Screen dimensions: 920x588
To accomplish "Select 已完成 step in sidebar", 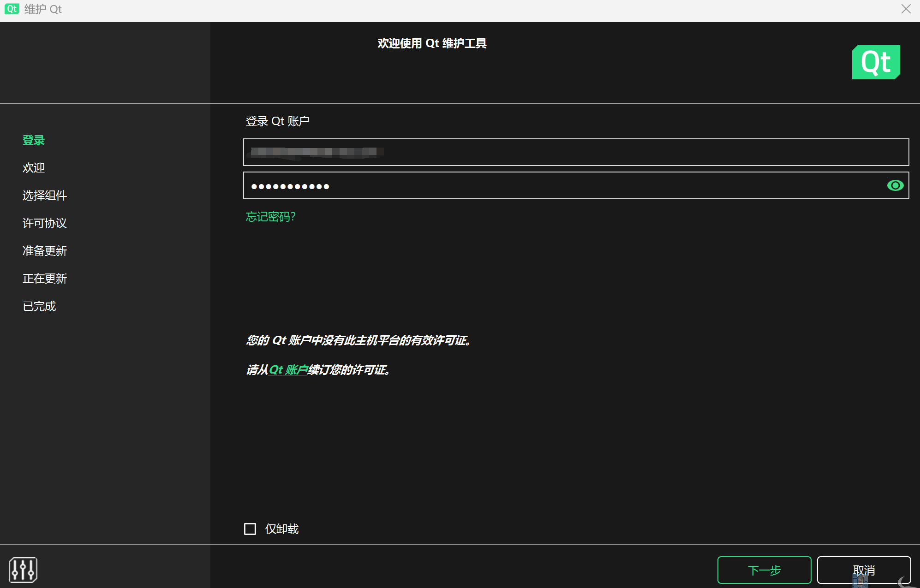I will point(39,306).
